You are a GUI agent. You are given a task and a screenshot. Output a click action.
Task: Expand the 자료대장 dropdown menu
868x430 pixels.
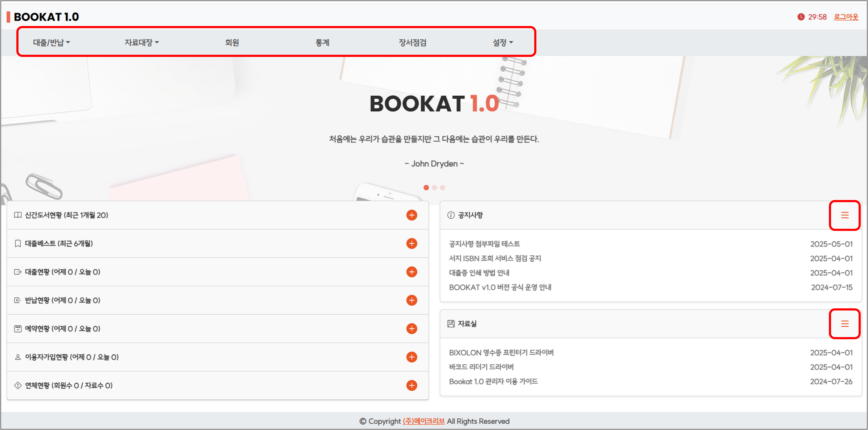(x=141, y=42)
